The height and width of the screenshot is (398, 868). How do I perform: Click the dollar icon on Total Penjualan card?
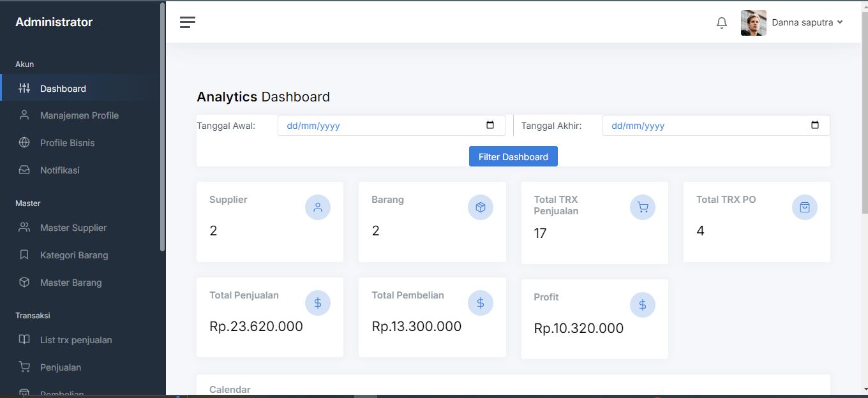(318, 303)
